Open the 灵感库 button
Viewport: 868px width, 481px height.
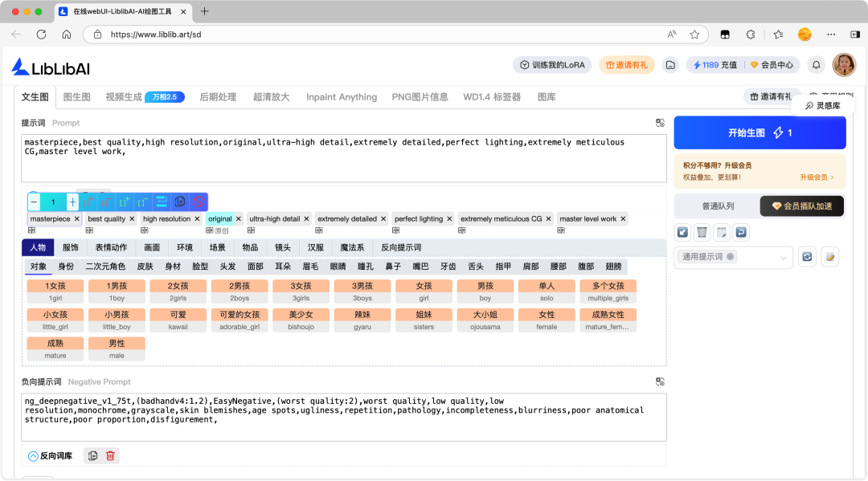(x=823, y=106)
